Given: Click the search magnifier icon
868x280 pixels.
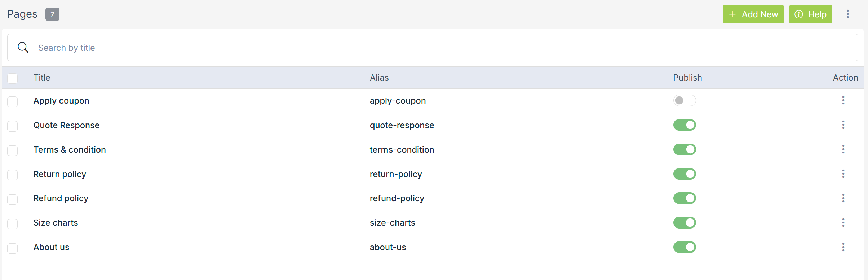Looking at the screenshot, I should 23,48.
